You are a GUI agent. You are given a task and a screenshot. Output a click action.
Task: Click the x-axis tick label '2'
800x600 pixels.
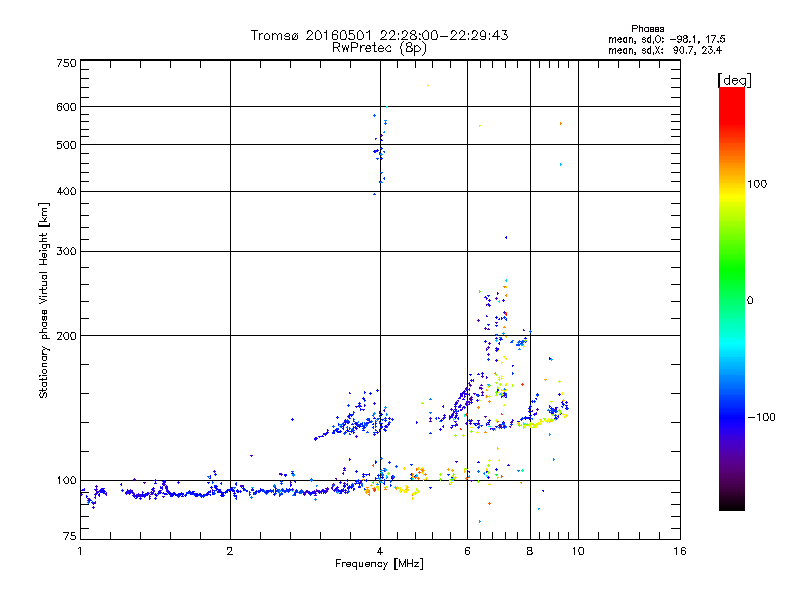(230, 551)
